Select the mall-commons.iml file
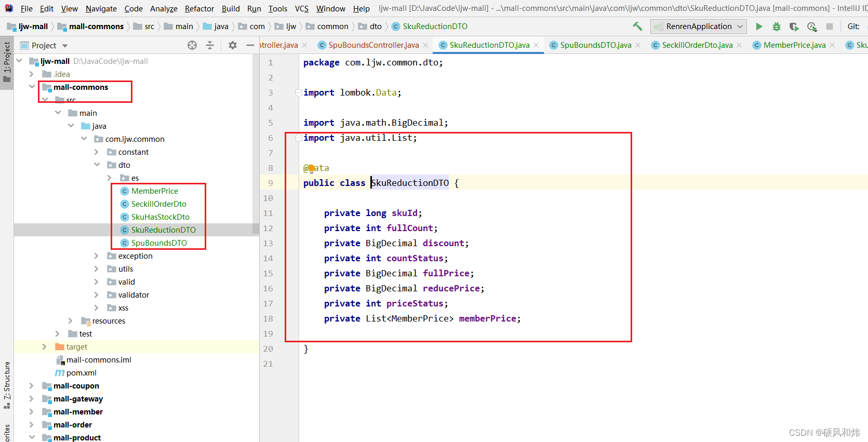 click(x=99, y=360)
